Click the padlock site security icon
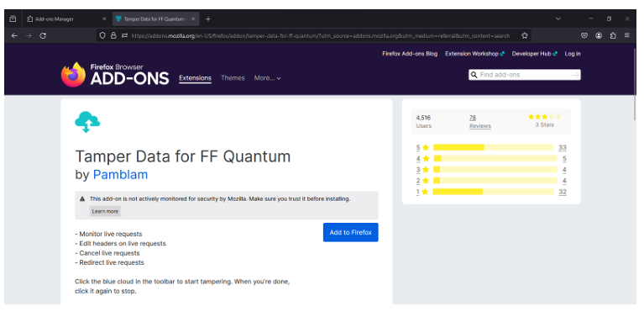Image resolution: width=644 pixels, height=317 pixels. pyautogui.click(x=113, y=36)
